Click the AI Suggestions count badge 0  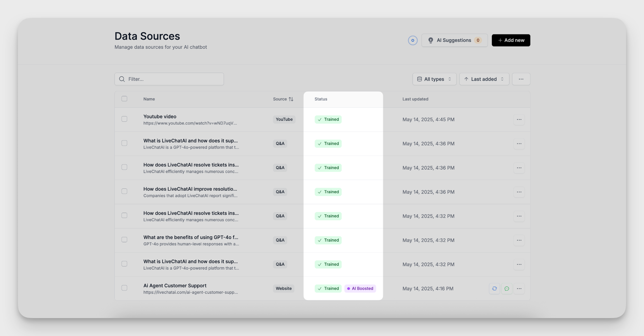pos(478,40)
